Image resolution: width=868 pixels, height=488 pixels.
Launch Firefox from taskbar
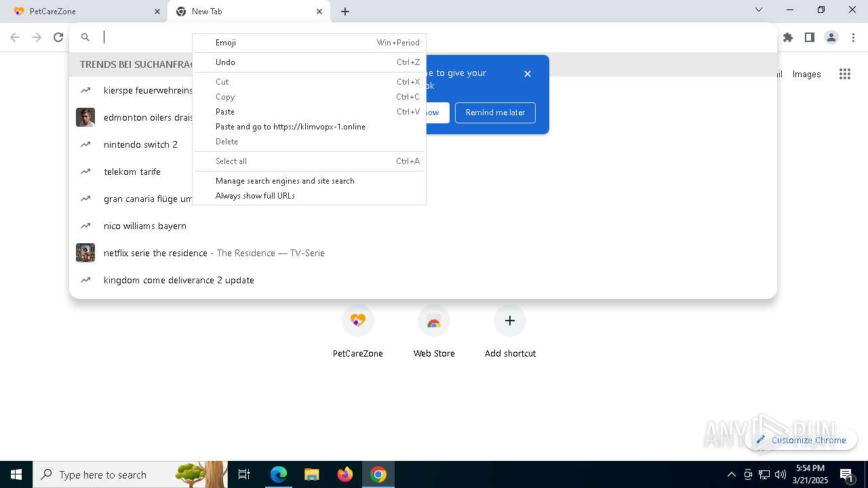tap(345, 474)
